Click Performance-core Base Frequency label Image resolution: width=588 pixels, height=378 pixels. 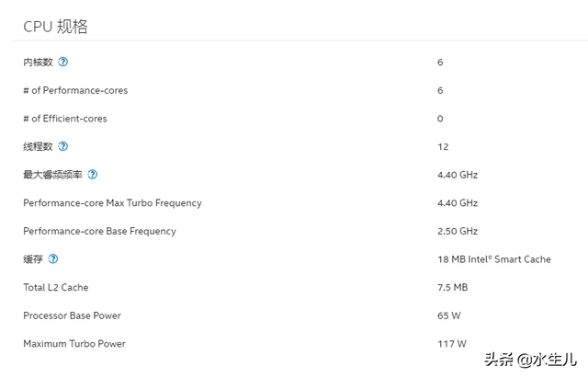tap(99, 231)
